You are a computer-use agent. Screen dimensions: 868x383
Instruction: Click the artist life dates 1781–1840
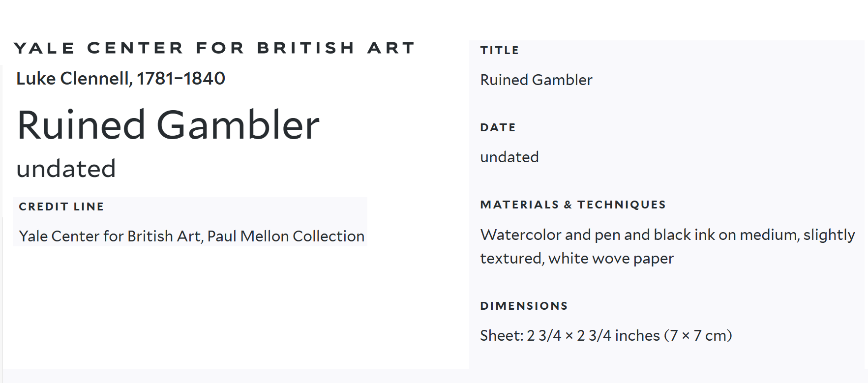click(180, 79)
